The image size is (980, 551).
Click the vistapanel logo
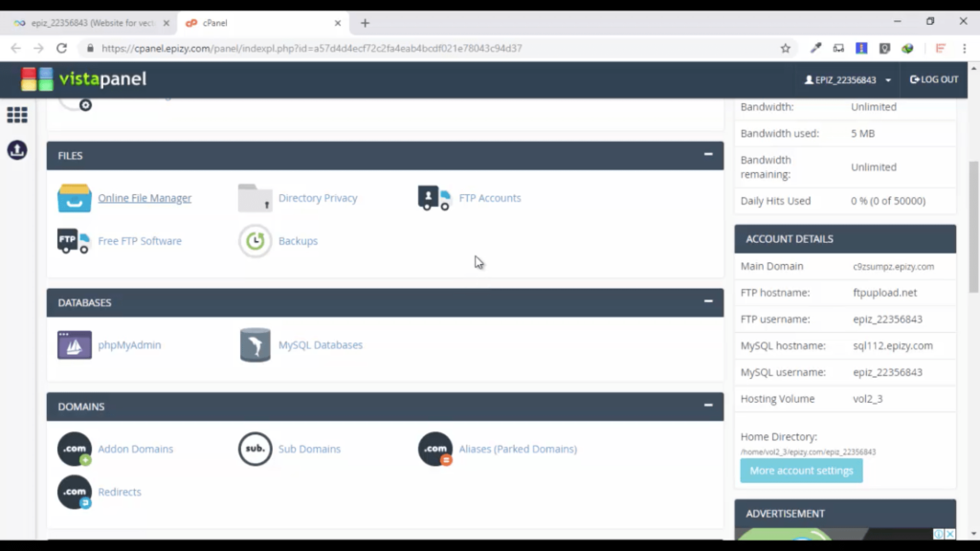tap(84, 79)
